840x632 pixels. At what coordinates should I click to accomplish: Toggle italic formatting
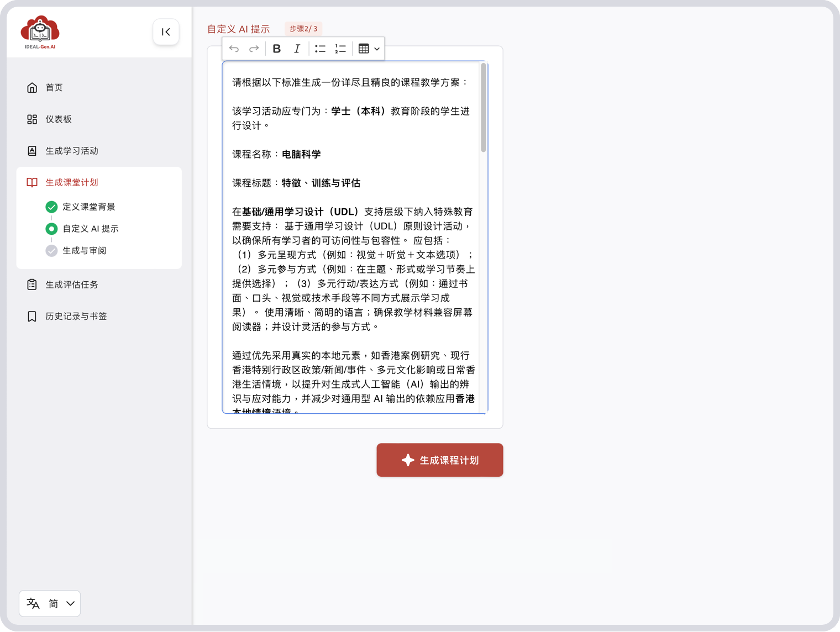(297, 49)
